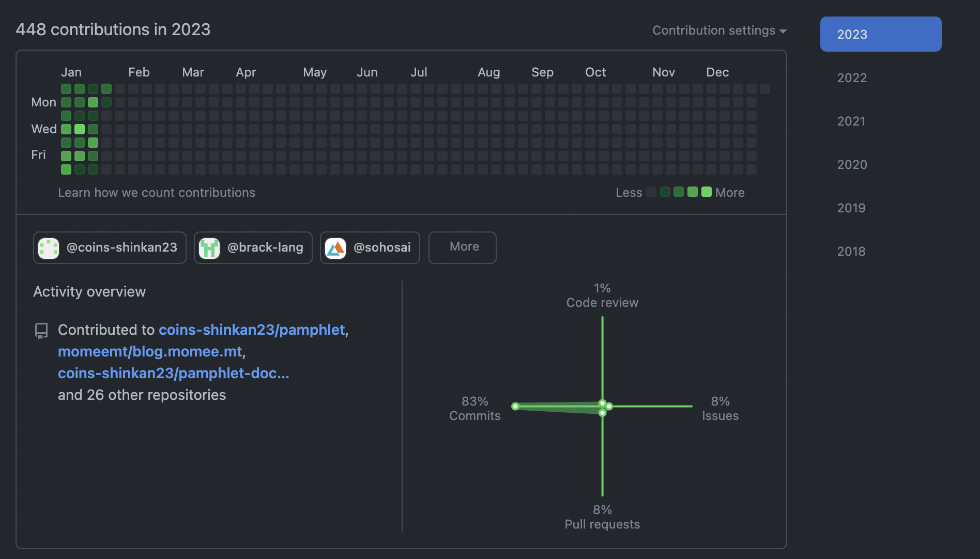Click the first Monday cell in January
This screenshot has width=980, height=559.
click(x=66, y=102)
